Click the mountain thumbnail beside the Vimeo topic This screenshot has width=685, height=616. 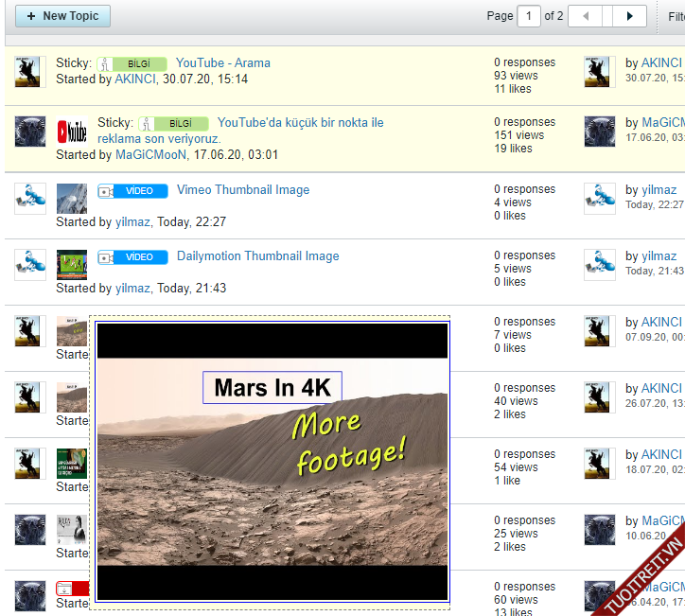[72, 199]
